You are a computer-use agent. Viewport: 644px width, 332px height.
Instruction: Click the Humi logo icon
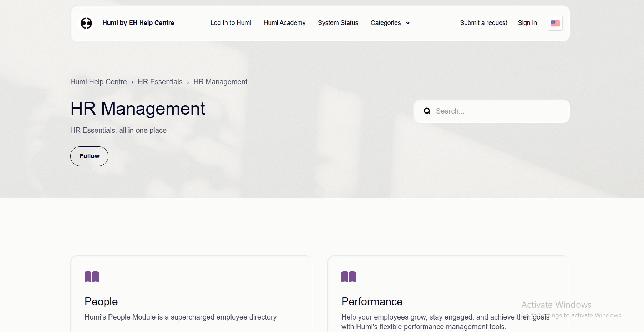[86, 23]
